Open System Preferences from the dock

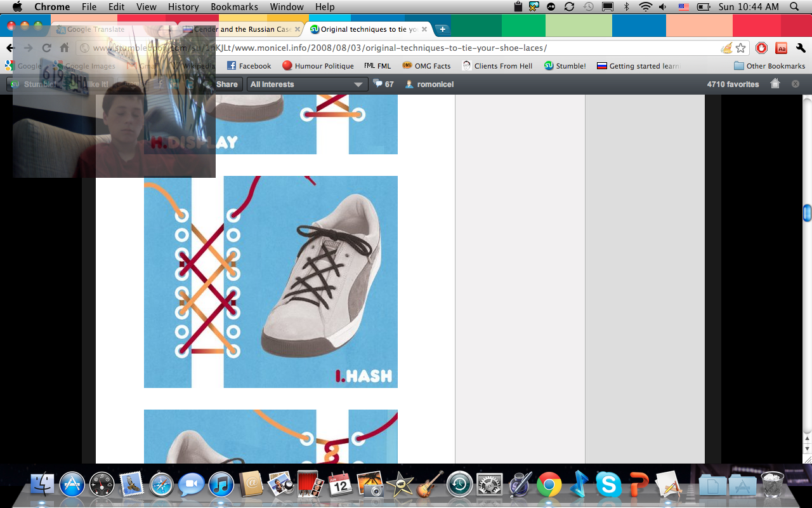489,485
